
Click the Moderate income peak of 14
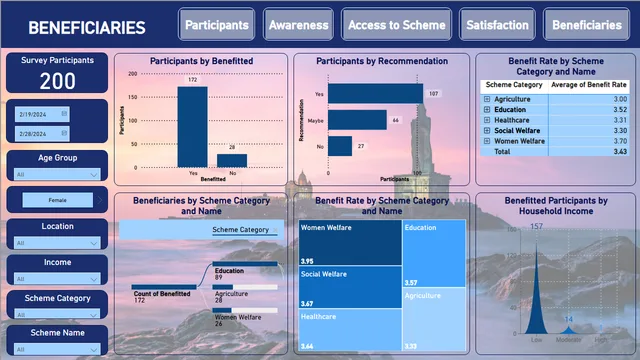[x=569, y=329]
